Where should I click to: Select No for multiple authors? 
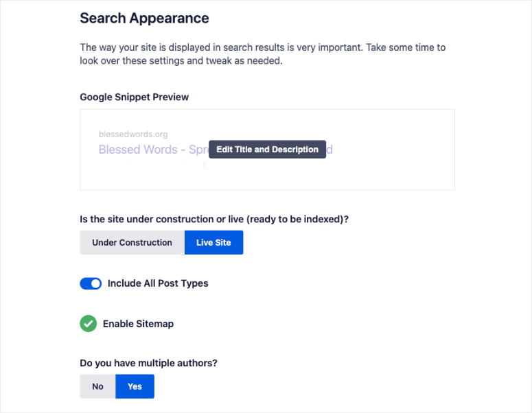pyautogui.click(x=97, y=386)
